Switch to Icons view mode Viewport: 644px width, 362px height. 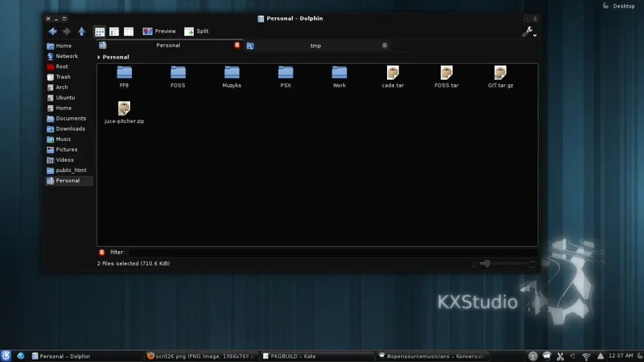click(100, 32)
